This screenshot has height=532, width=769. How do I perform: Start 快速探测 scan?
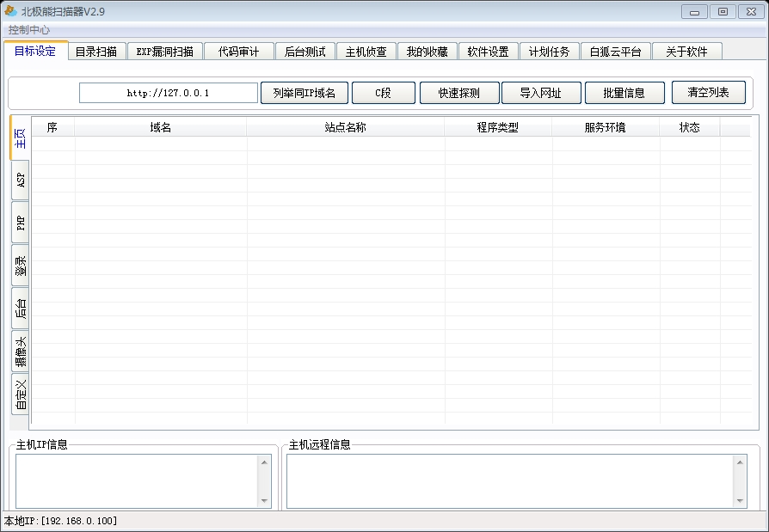pos(459,93)
